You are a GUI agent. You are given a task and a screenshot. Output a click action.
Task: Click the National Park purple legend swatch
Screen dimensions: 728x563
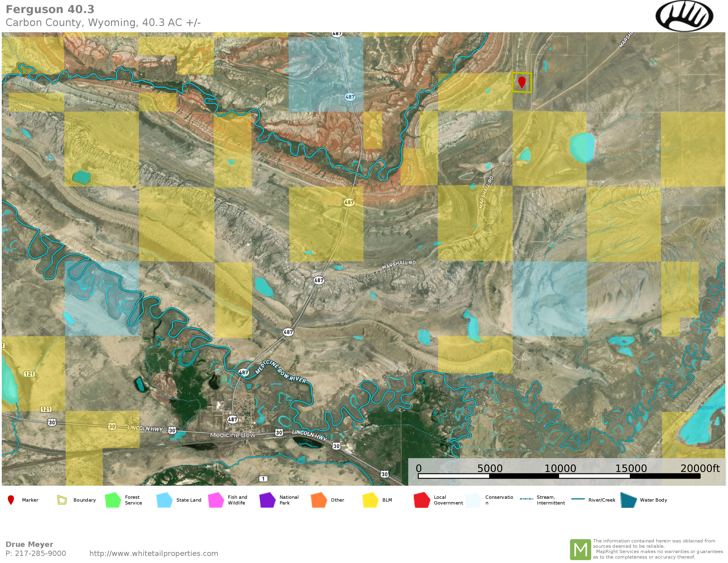[267, 500]
